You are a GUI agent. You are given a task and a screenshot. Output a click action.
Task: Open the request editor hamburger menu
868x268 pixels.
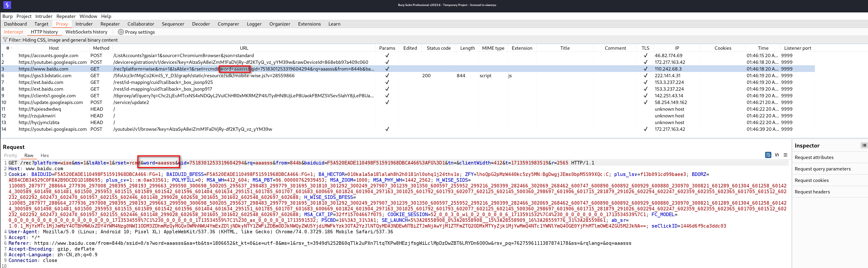click(x=785, y=155)
